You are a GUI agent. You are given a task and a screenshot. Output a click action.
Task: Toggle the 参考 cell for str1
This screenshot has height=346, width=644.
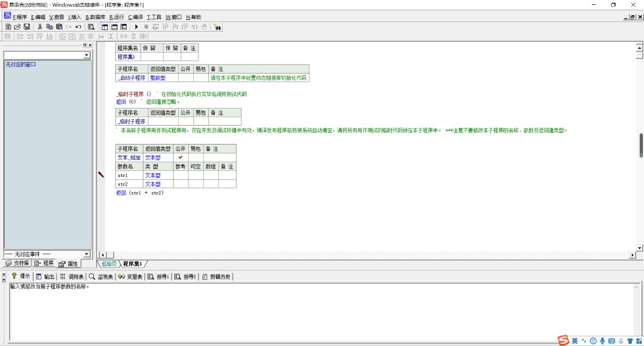180,175
